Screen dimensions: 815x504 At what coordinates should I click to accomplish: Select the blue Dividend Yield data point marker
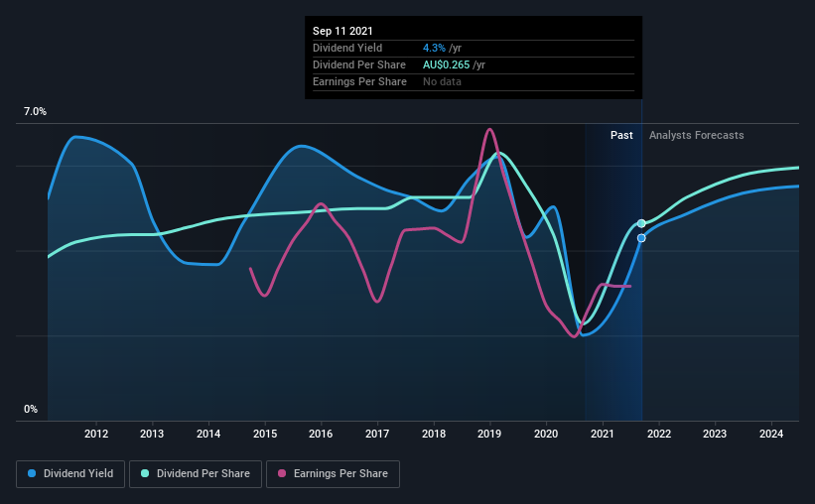641,238
